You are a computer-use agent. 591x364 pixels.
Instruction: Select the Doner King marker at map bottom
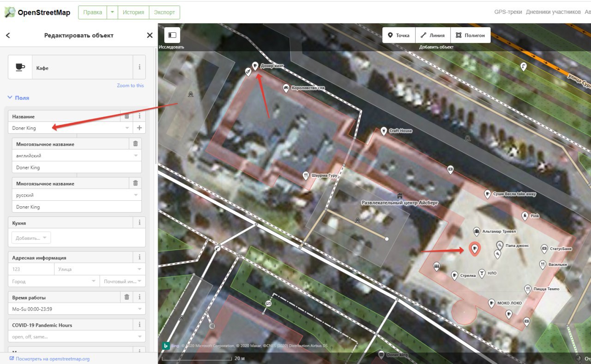pyautogui.click(x=381, y=354)
